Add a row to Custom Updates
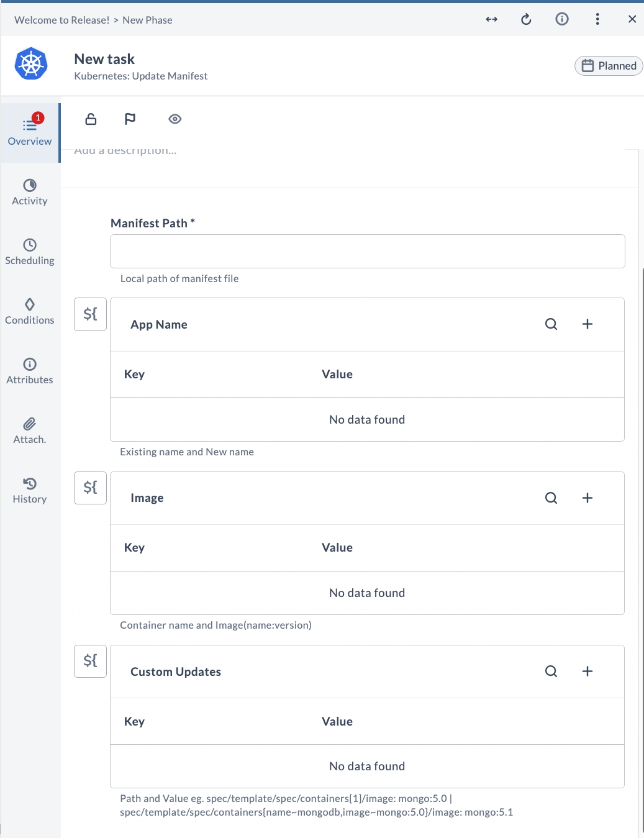Image resolution: width=644 pixels, height=838 pixels. click(587, 672)
